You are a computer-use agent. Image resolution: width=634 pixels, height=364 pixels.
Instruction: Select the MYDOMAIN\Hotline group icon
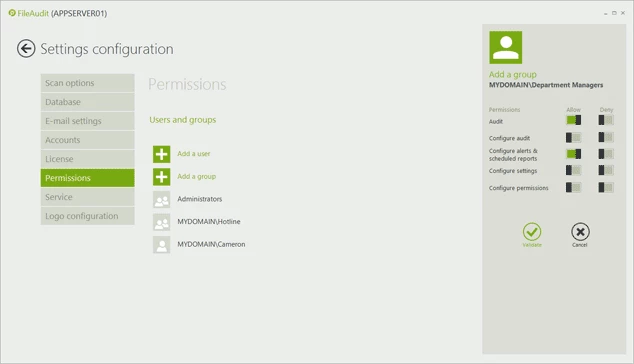pyautogui.click(x=161, y=222)
